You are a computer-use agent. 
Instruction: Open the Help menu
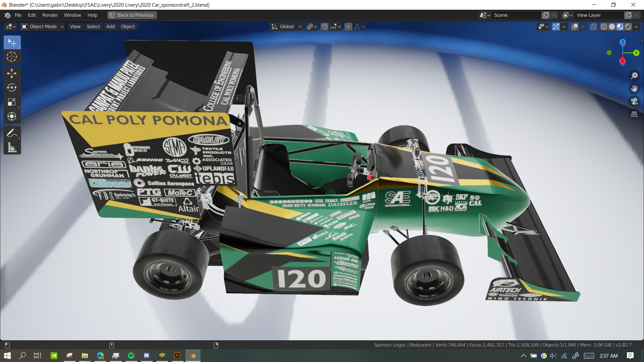pyautogui.click(x=92, y=15)
